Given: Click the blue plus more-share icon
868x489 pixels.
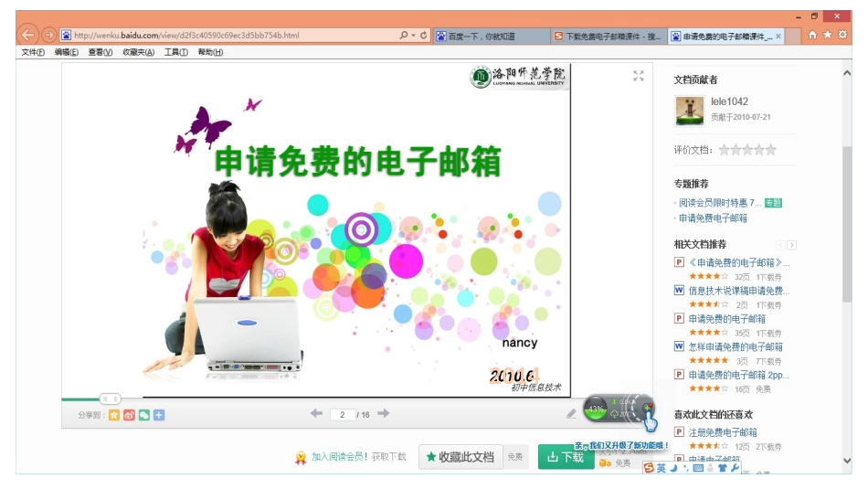Looking at the screenshot, I should point(159,415).
